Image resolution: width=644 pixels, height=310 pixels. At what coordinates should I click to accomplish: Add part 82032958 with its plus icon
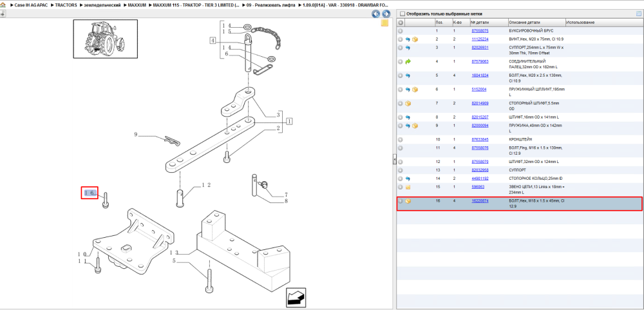tap(401, 170)
